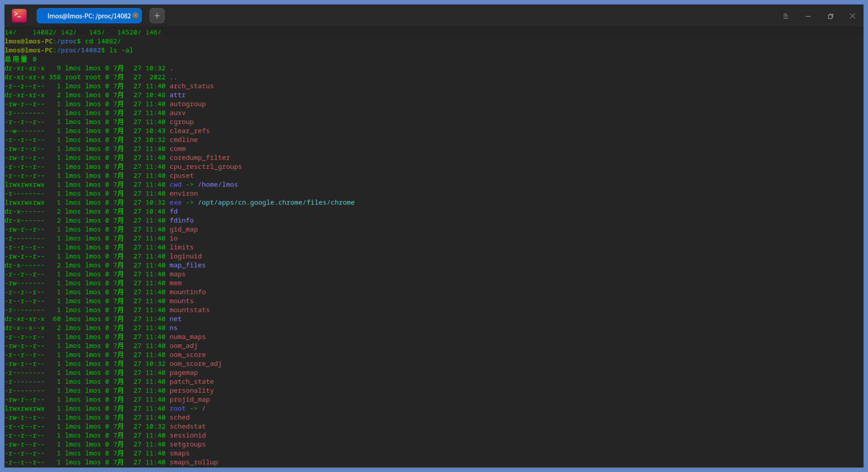The width and height of the screenshot is (868, 472).
Task: Click the cpu_resctrl_groups entry
Action: pos(206,167)
